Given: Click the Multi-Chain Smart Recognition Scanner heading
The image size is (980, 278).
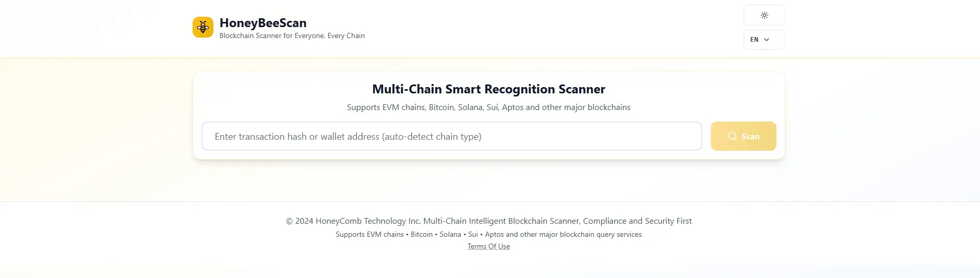Looking at the screenshot, I should [x=488, y=89].
